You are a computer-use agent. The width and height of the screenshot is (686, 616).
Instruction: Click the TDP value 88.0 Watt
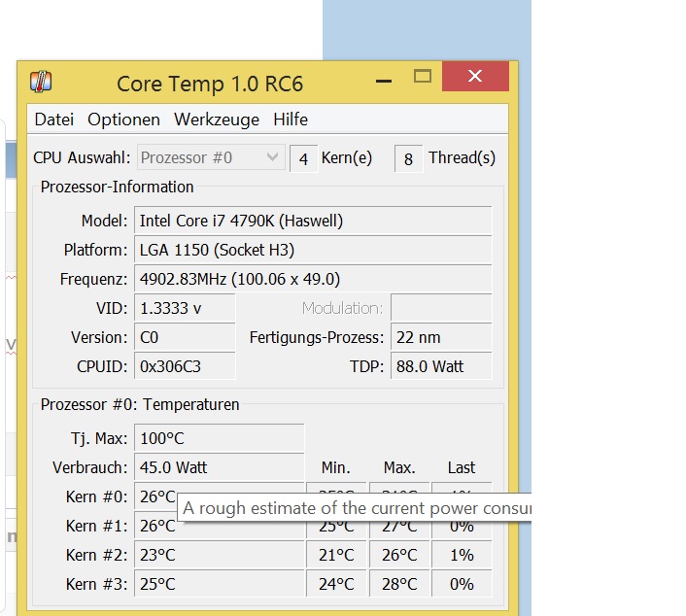tap(441, 366)
